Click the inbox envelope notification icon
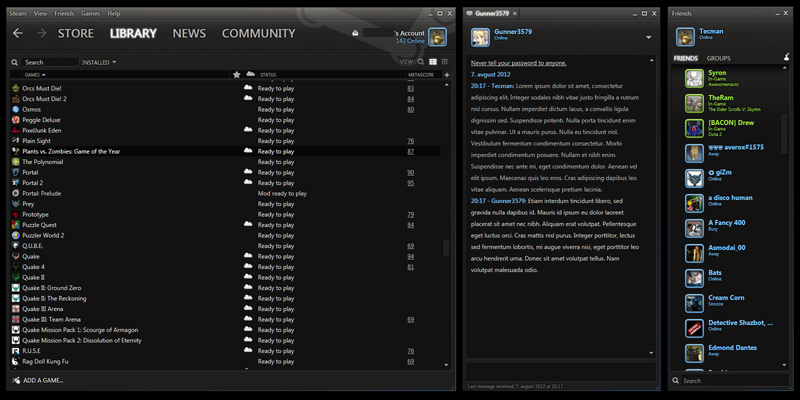 click(x=354, y=34)
